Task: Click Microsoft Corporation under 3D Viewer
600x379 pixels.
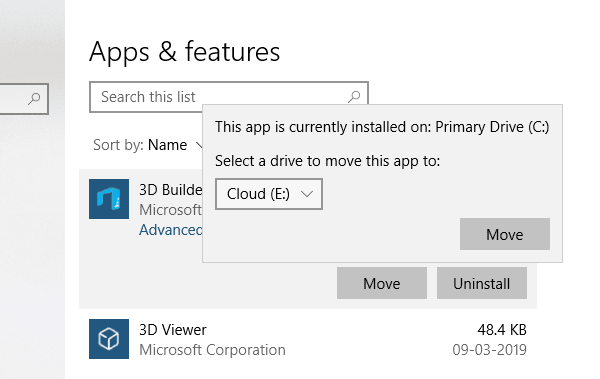Action: coord(212,350)
